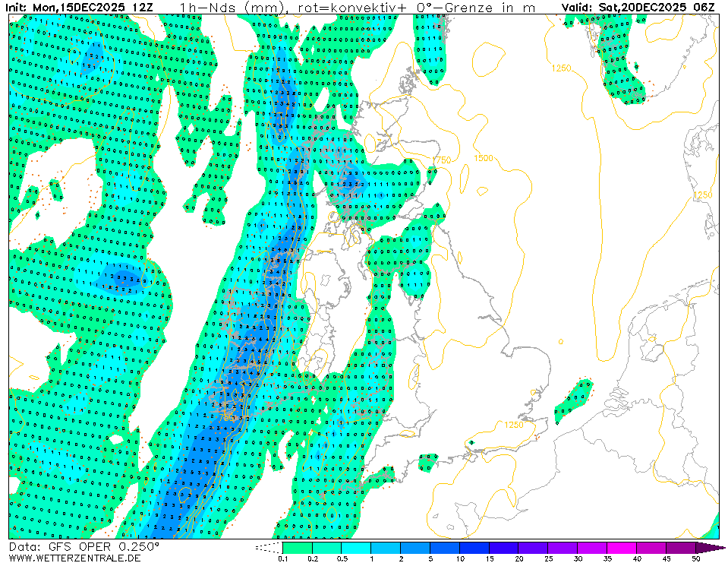This screenshot has height=563, width=728.
Task: Open the WWW.WETTERZENTRALE.DE link
Action: coord(74,558)
